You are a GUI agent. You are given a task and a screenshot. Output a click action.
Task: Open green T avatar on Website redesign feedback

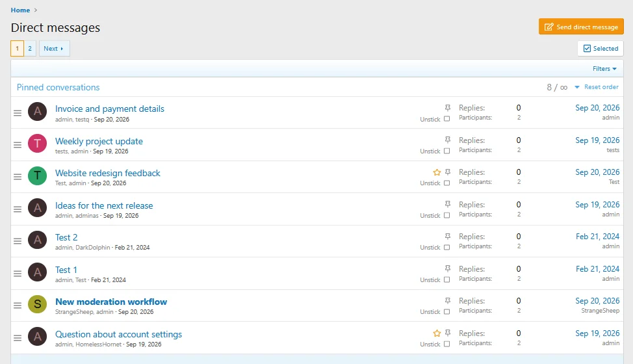point(38,175)
